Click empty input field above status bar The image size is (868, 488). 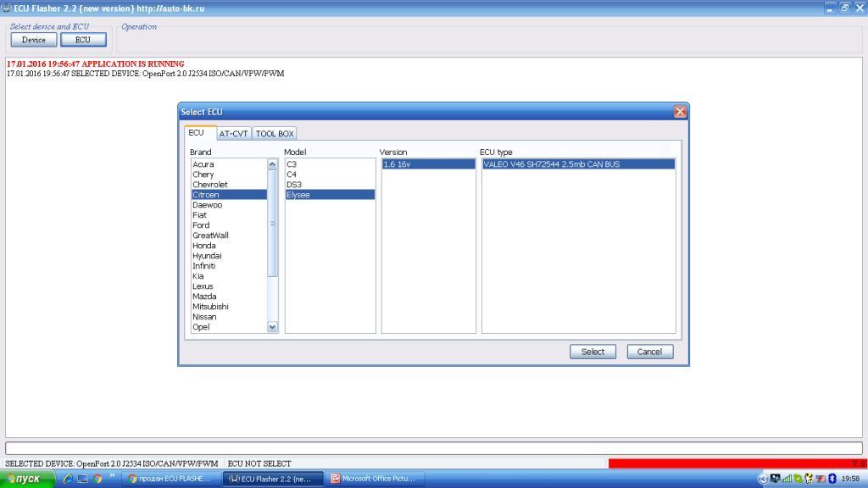[x=434, y=448]
